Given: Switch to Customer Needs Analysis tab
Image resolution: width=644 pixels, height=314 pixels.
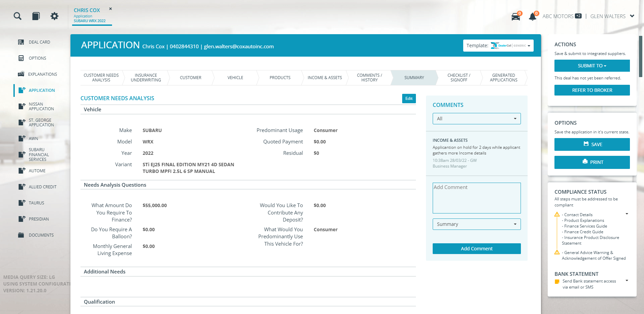Looking at the screenshot, I should click(101, 78).
